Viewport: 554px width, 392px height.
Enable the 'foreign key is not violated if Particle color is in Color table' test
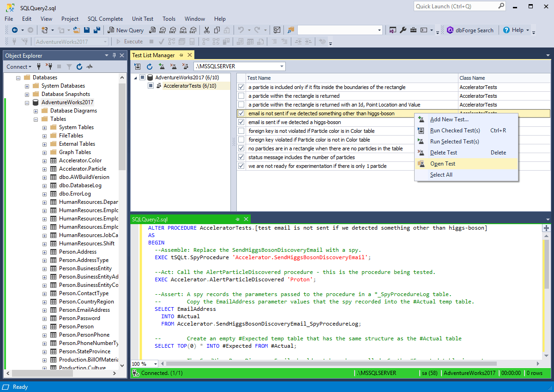pyautogui.click(x=241, y=131)
